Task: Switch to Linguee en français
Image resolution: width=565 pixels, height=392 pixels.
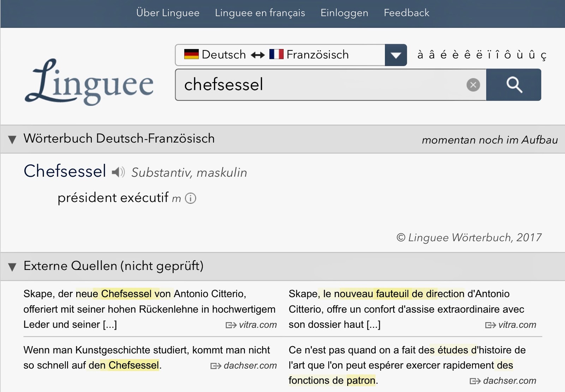Action: coord(260,13)
